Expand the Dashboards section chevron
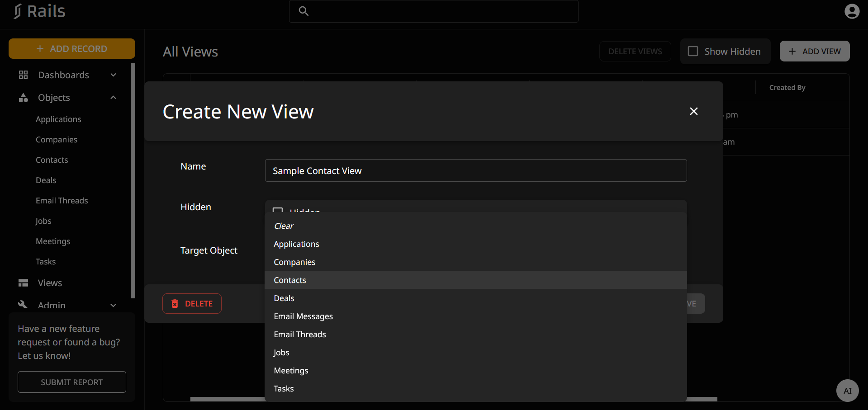Image resolution: width=868 pixels, height=410 pixels. pos(114,75)
